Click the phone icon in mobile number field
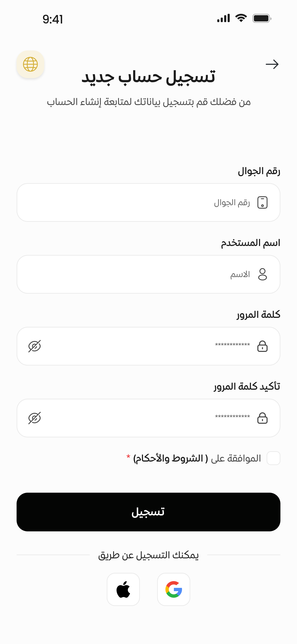Viewport: 297px width, 644px height. 262,202
